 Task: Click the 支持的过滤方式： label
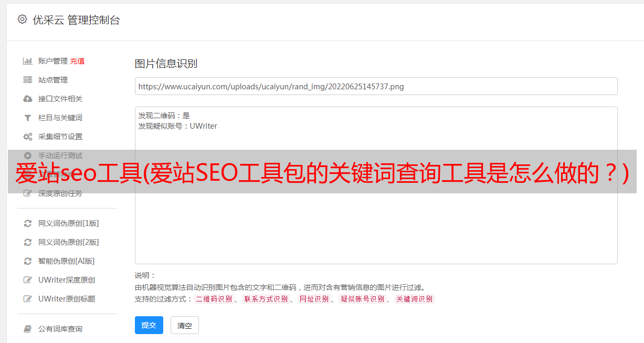[163, 299]
